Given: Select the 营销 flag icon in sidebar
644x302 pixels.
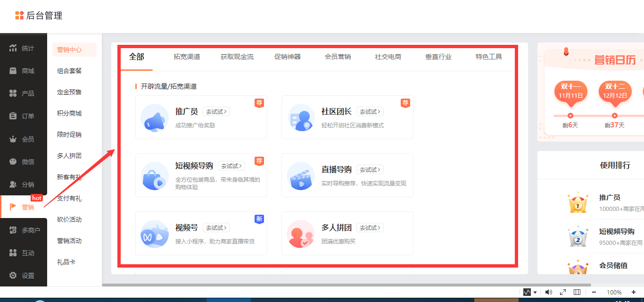Looking at the screenshot, I should [x=13, y=207].
